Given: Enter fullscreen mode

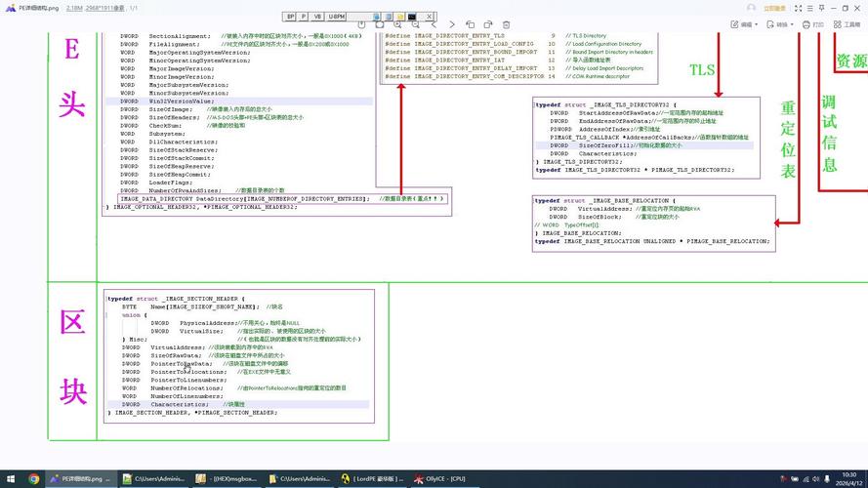Looking at the screenshot, I should [798, 9].
